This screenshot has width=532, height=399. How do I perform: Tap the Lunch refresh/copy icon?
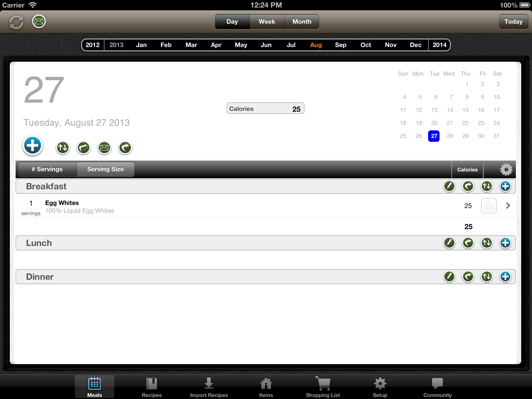pos(468,243)
